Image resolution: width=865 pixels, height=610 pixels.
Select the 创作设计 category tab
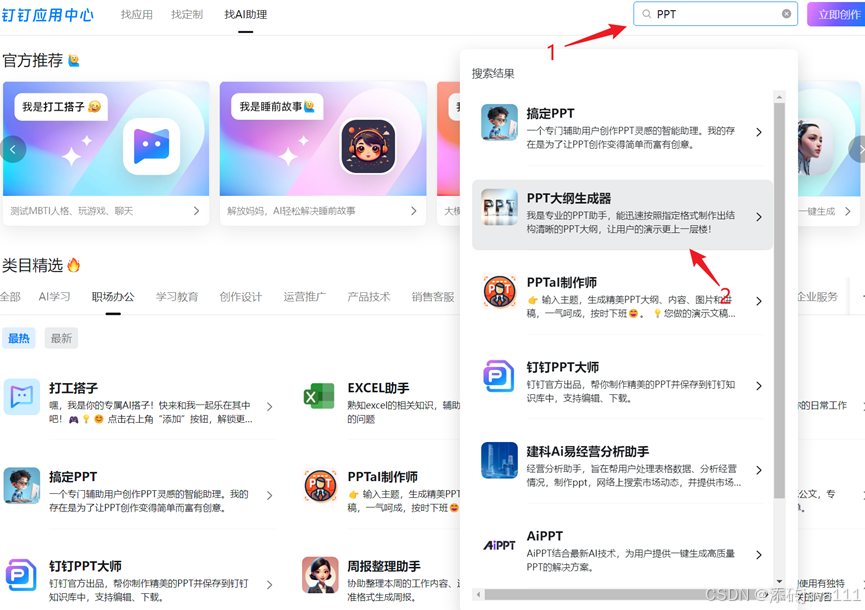[241, 297]
